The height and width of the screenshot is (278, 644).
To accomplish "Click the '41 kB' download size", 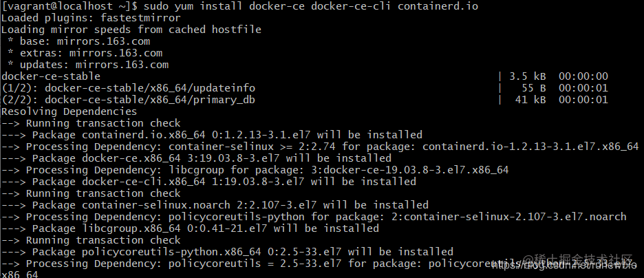I will coord(530,100).
